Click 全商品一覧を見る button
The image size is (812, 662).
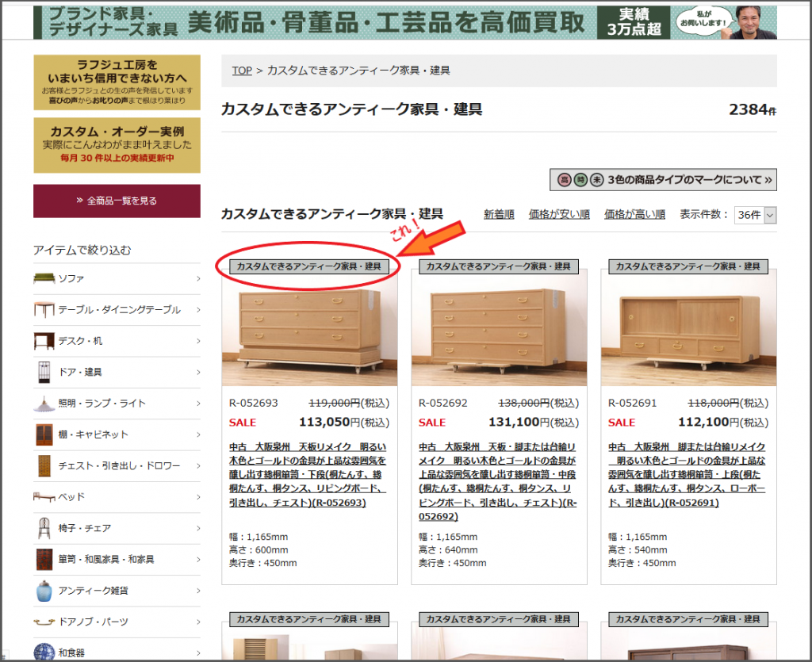tap(117, 201)
